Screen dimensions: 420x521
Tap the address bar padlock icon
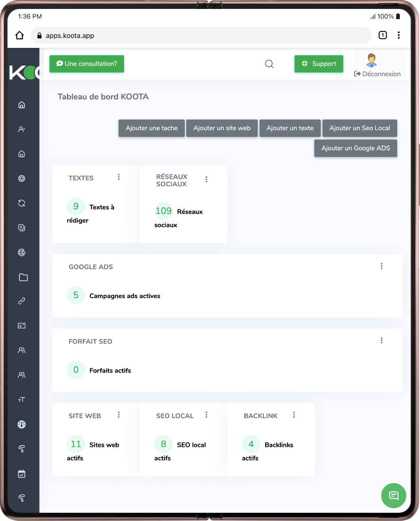pos(39,36)
